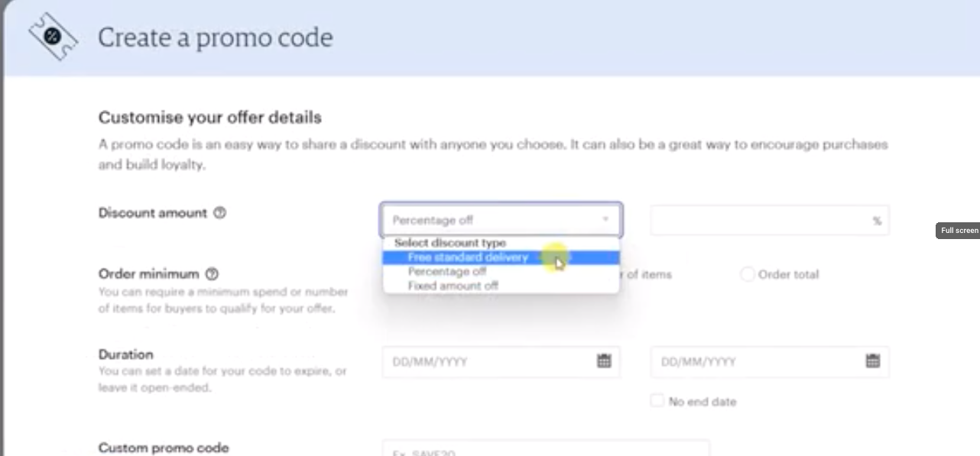980x456 pixels.
Task: Enable the No end date checkbox
Action: tap(657, 400)
